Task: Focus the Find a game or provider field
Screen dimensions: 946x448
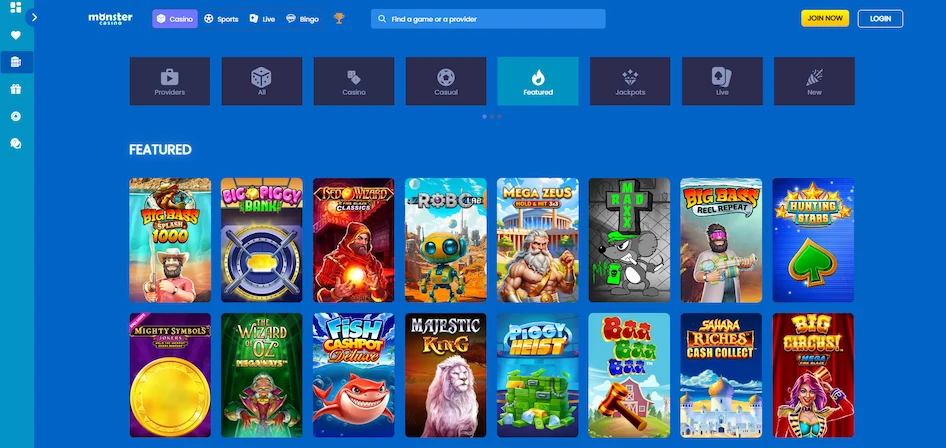Action: (488, 19)
